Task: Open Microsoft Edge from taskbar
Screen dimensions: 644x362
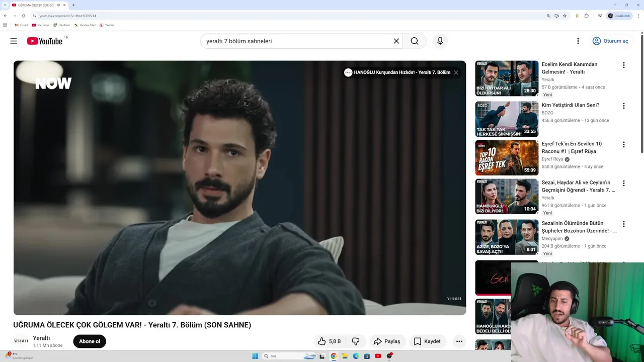Action: (x=356, y=356)
